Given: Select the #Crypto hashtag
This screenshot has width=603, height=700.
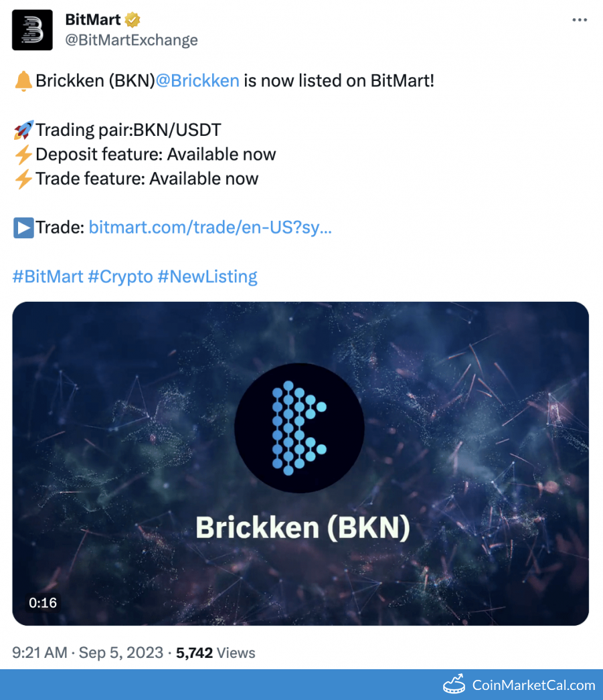Looking at the screenshot, I should pos(120,276).
